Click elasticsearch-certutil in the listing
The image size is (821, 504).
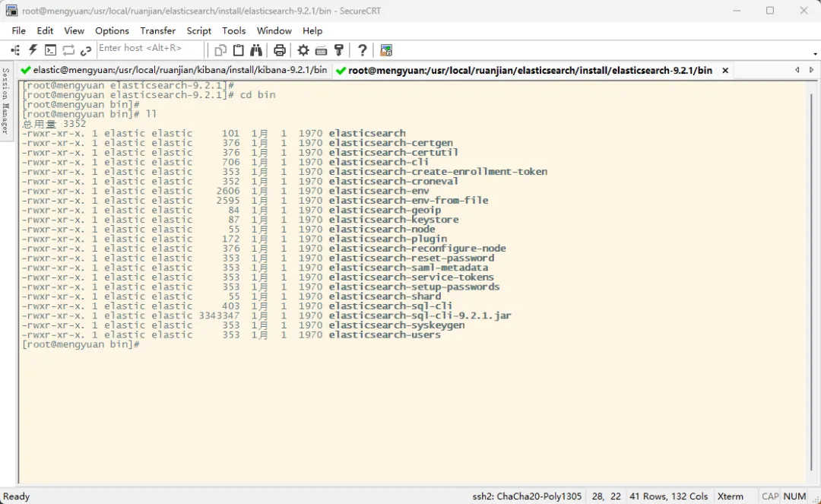[x=393, y=152]
